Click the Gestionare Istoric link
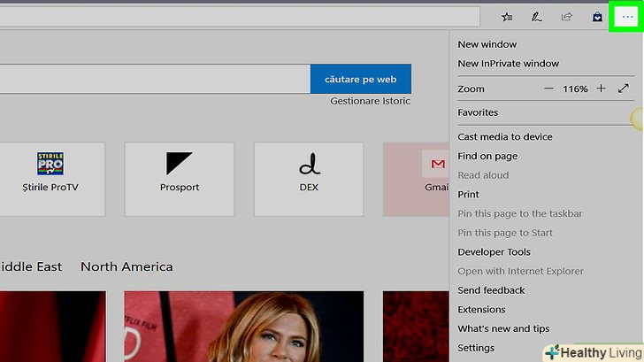Image resolution: width=644 pixels, height=362 pixels. click(370, 101)
